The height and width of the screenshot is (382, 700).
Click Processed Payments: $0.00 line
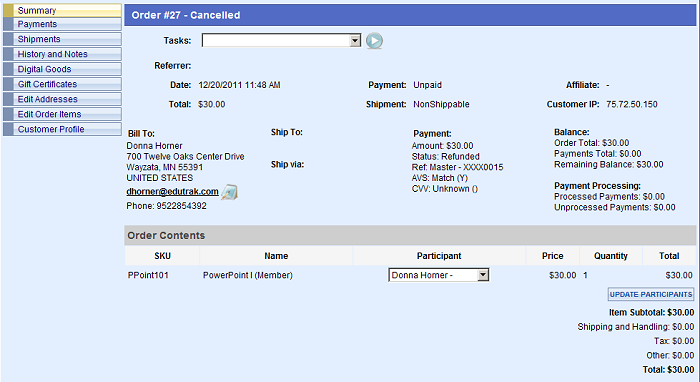click(x=609, y=197)
